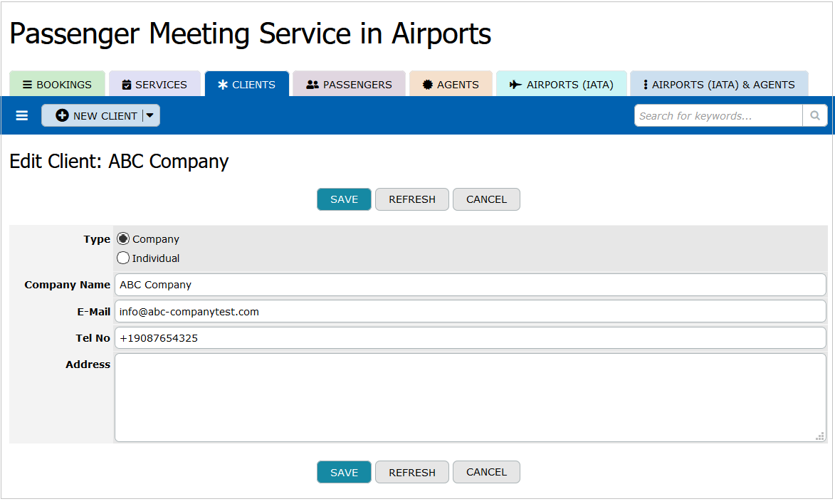Image resolution: width=835 pixels, height=504 pixels.
Task: Click the Address text area
Action: pyautogui.click(x=470, y=397)
